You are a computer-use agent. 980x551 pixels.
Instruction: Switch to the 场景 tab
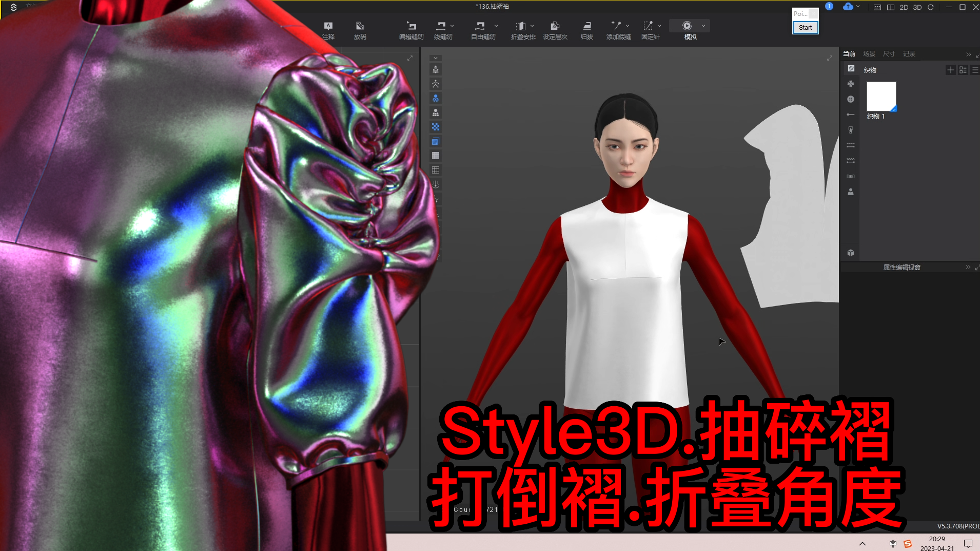coord(869,54)
